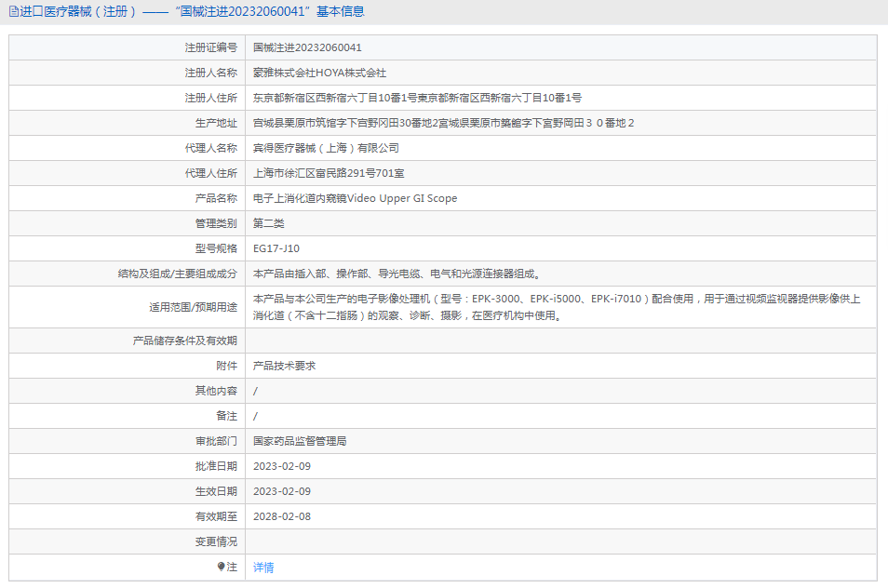Click the 产品储存条件及有效期 label

click(x=184, y=341)
